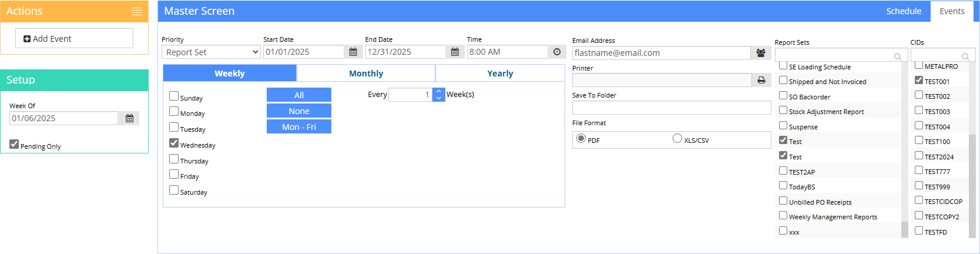Select the XLS/CSV file format option

677,138
